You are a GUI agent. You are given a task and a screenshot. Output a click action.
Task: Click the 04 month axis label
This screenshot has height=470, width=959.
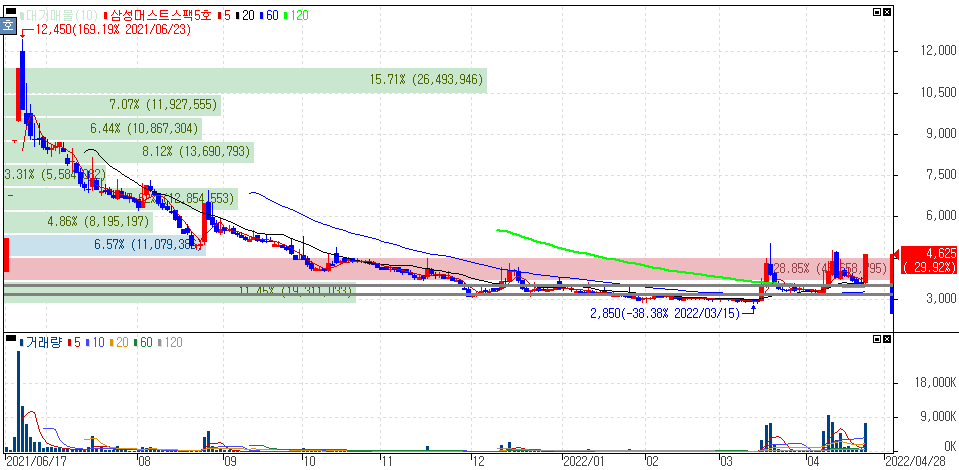(813, 460)
